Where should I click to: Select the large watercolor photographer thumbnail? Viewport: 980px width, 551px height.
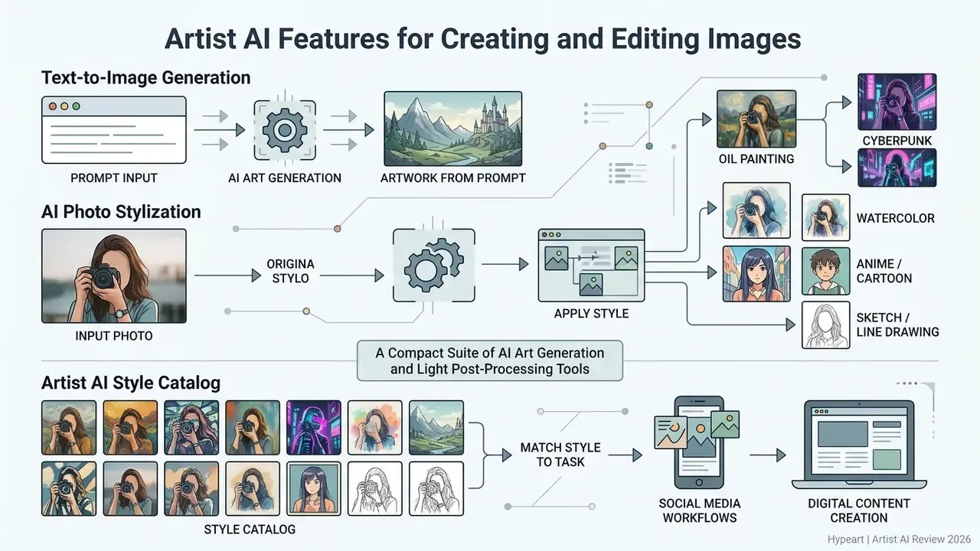click(x=756, y=211)
